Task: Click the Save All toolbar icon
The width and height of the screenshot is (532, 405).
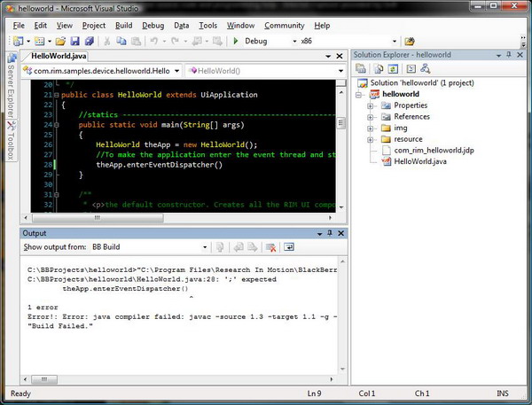Action: 90,42
